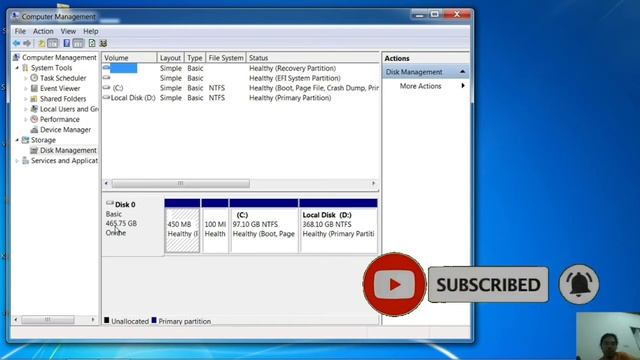Collapse the Disk Management actions section arrow
This screenshot has height=360, width=640.
pyautogui.click(x=462, y=72)
